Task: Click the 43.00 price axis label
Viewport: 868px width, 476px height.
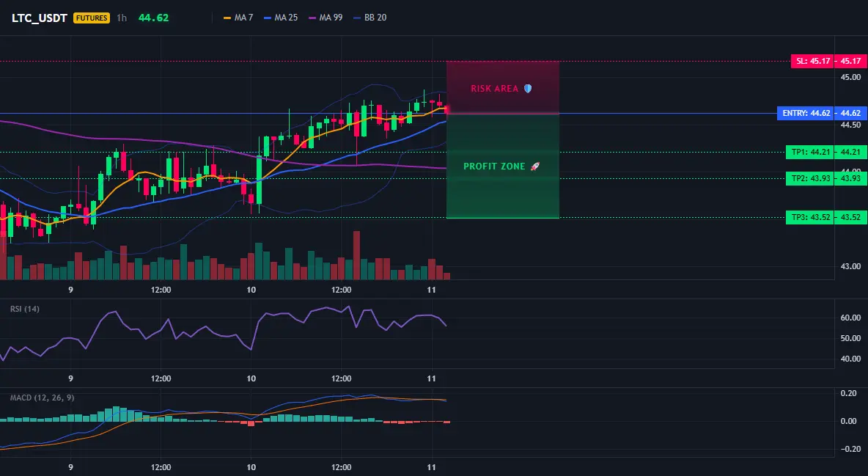Action: click(850, 266)
